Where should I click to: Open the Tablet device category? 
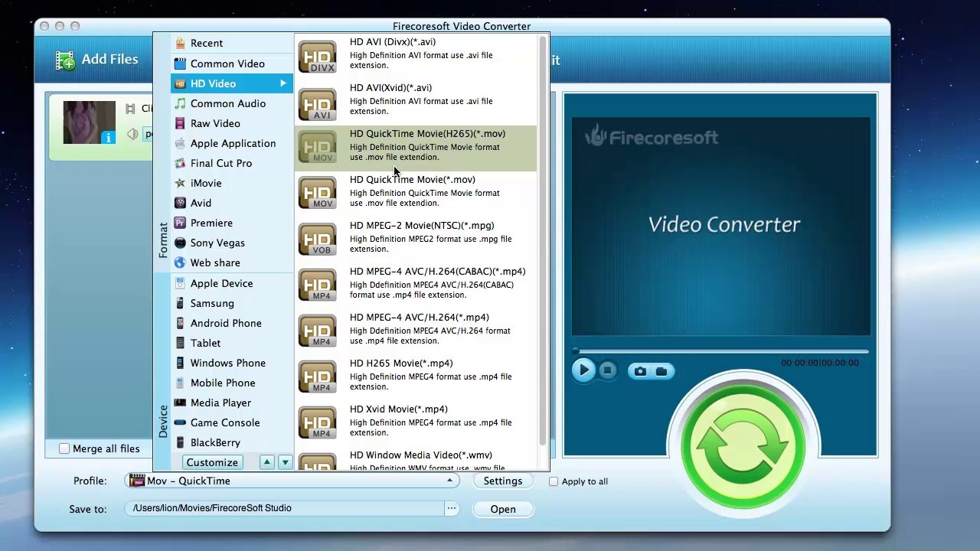pyautogui.click(x=231, y=343)
